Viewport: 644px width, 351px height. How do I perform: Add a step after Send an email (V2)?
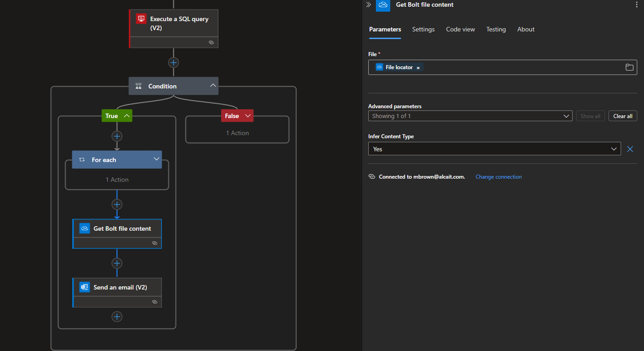tap(117, 316)
